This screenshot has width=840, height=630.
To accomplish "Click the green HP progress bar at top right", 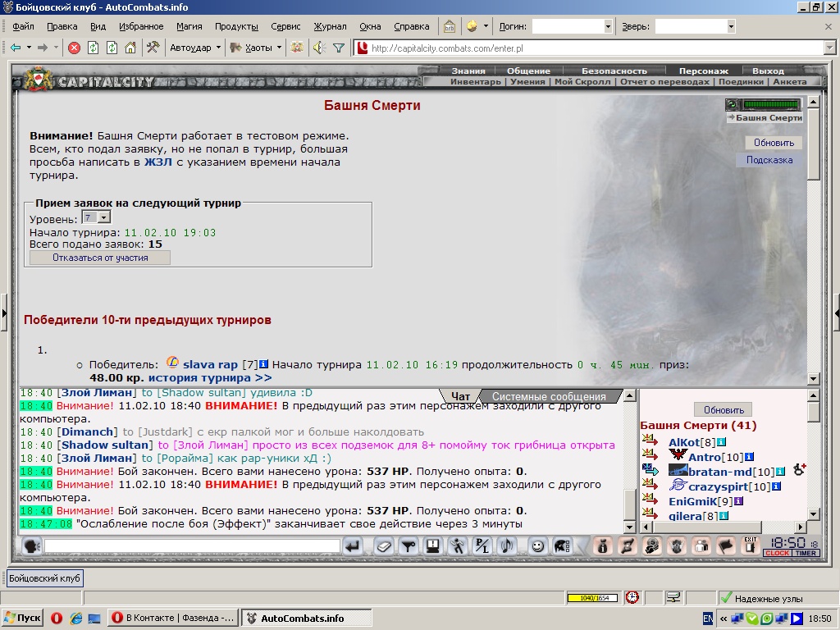I will (x=771, y=104).
